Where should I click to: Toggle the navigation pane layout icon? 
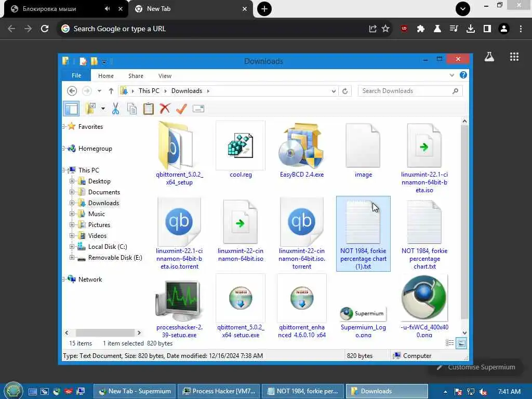tap(71, 109)
